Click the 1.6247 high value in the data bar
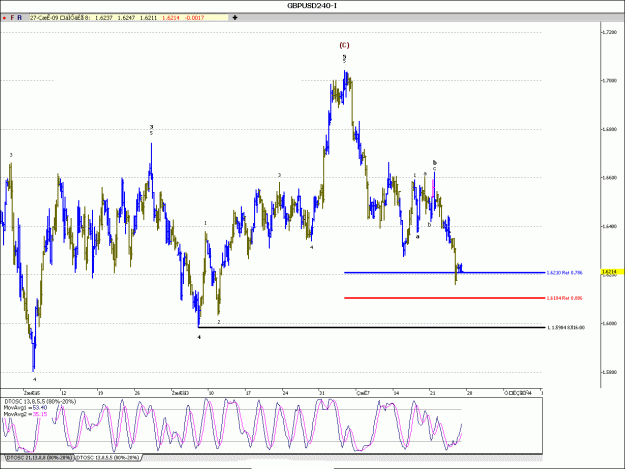This screenshot has height=469, width=625. tap(126, 18)
